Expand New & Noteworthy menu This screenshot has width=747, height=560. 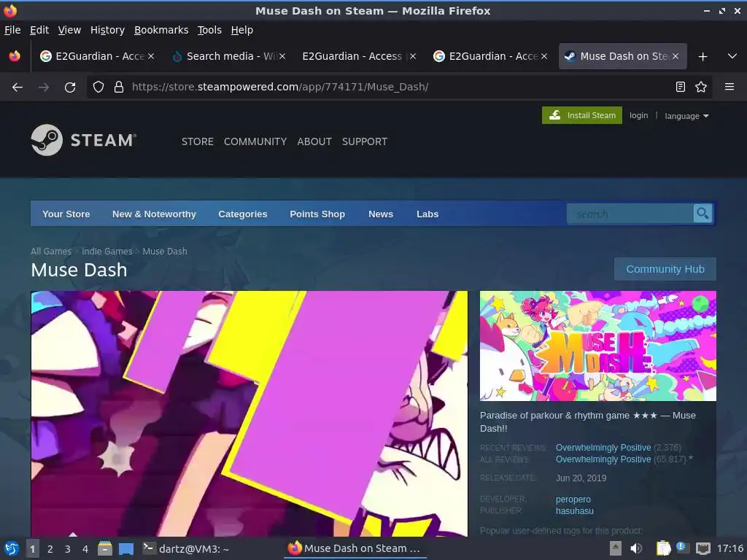coord(154,214)
